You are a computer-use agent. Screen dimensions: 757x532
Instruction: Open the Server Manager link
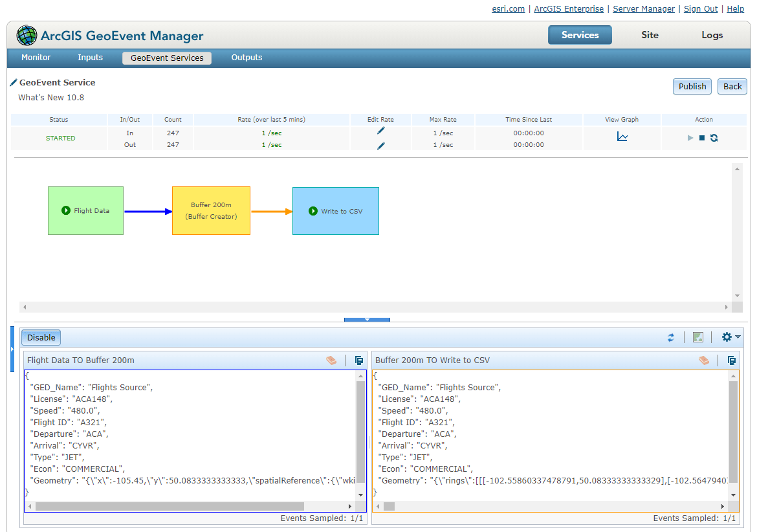click(x=644, y=8)
